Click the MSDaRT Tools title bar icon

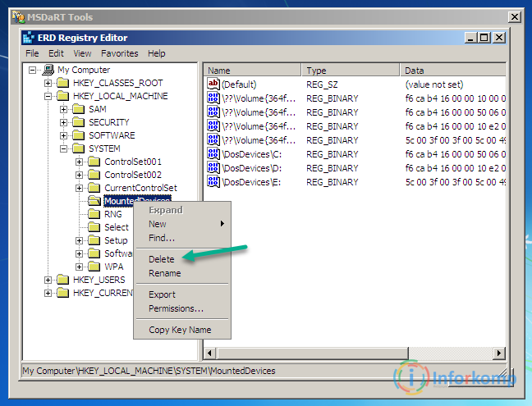point(19,17)
